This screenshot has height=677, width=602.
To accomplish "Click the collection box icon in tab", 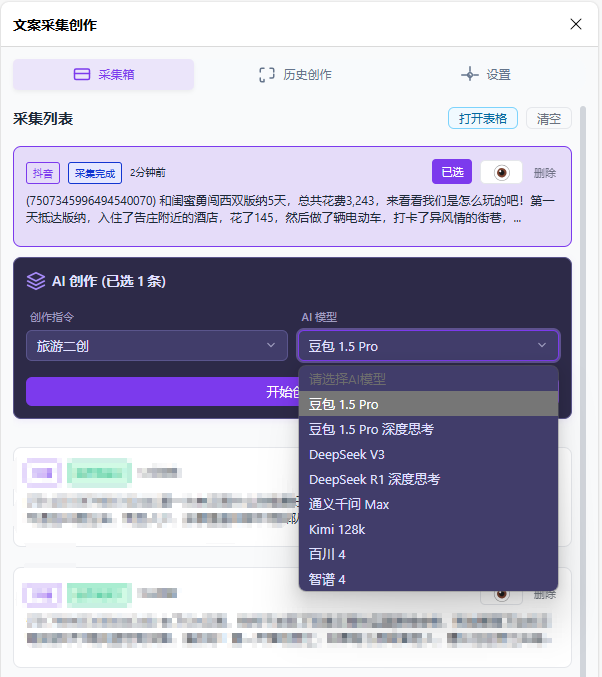I will (x=82, y=75).
